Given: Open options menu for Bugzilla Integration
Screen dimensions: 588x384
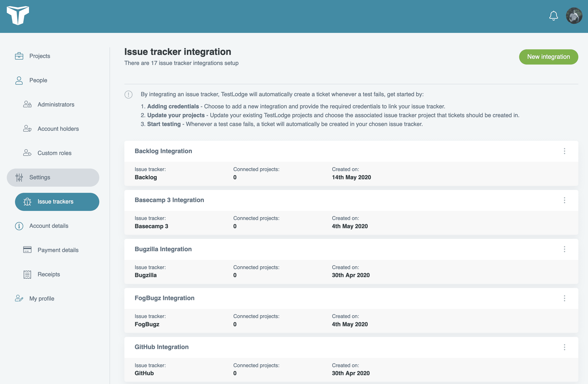Looking at the screenshot, I should [x=564, y=249].
